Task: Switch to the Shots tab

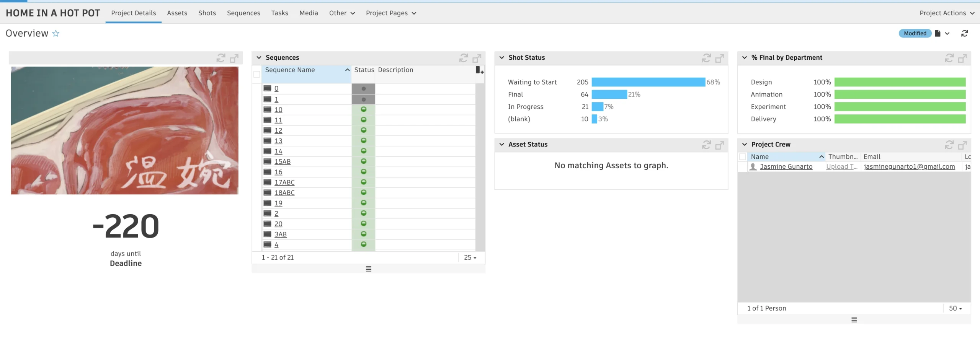Action: click(x=207, y=13)
